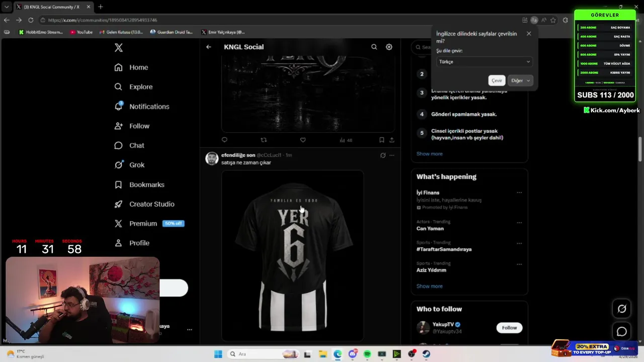Open Explore in the sidebar
This screenshot has width=644, height=362.
coord(133,87)
